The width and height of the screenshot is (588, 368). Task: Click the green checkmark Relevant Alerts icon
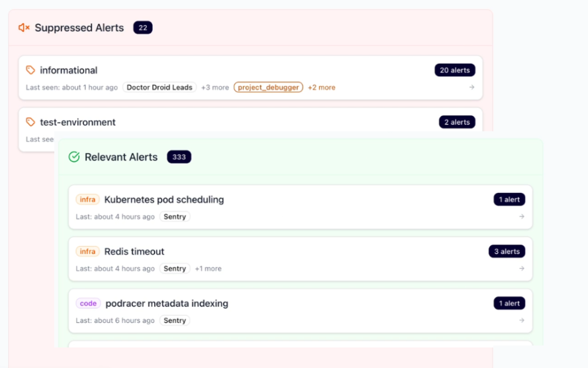(74, 157)
